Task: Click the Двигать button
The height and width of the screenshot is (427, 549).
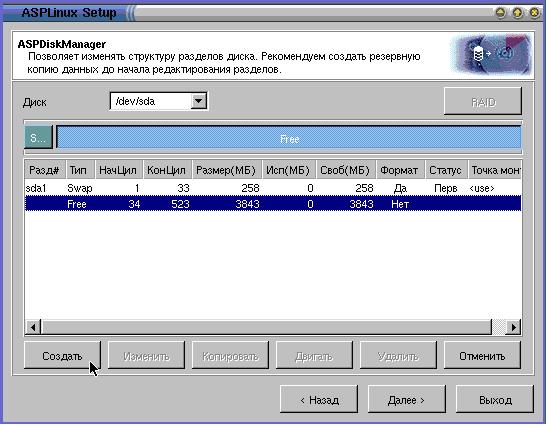Action: [x=314, y=356]
